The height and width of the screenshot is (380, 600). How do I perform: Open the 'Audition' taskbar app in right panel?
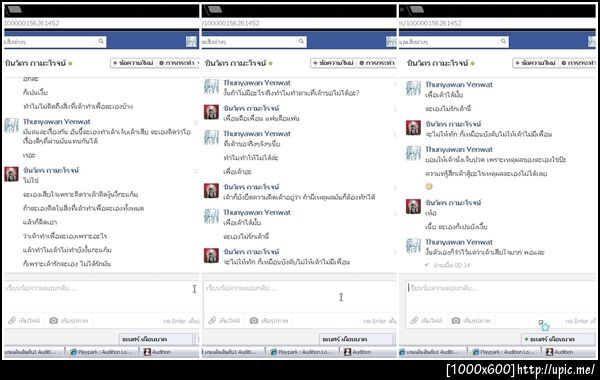[x=559, y=352]
